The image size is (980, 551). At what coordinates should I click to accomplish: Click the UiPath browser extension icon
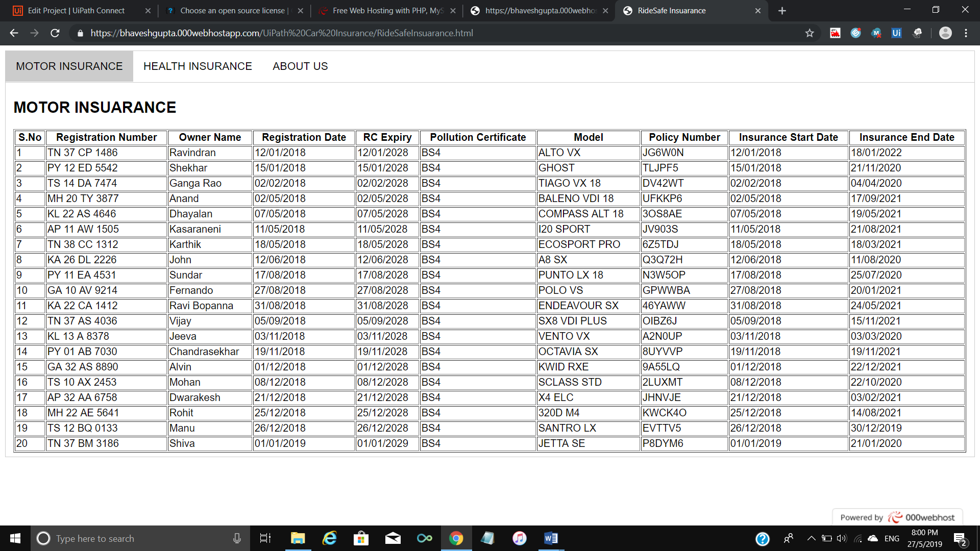pyautogui.click(x=896, y=33)
